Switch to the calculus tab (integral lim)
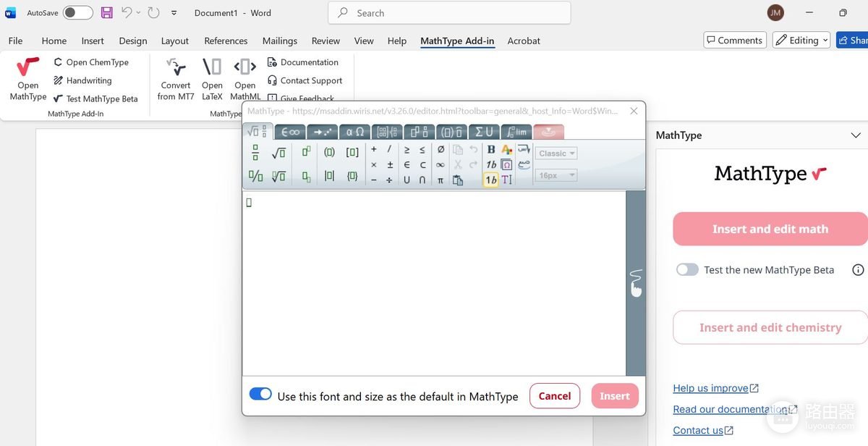This screenshot has width=868, height=446. click(516, 132)
